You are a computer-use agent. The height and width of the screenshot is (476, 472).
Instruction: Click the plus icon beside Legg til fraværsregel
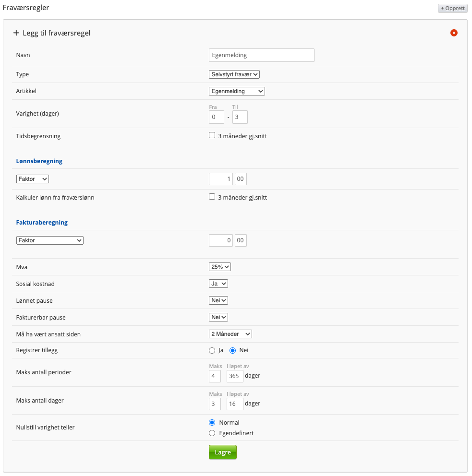point(16,33)
